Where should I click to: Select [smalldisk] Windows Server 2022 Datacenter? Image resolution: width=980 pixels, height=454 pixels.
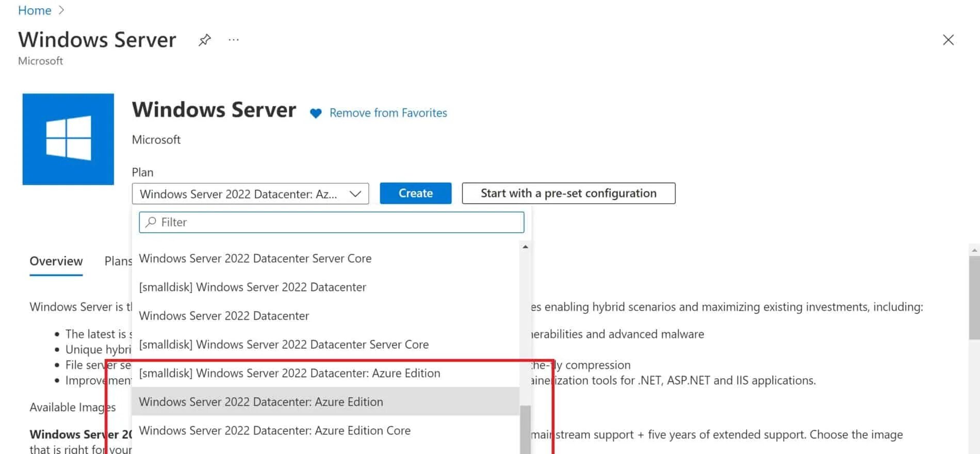[x=325, y=287]
